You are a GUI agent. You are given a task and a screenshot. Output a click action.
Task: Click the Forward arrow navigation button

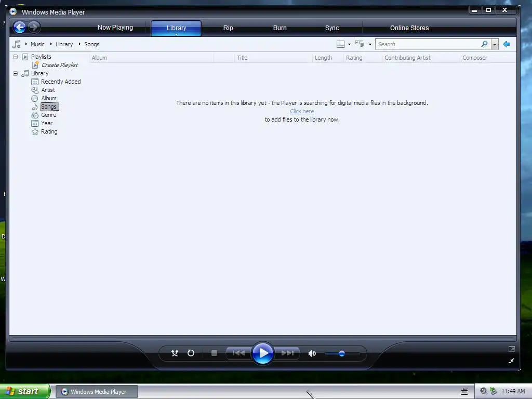pyautogui.click(x=34, y=27)
